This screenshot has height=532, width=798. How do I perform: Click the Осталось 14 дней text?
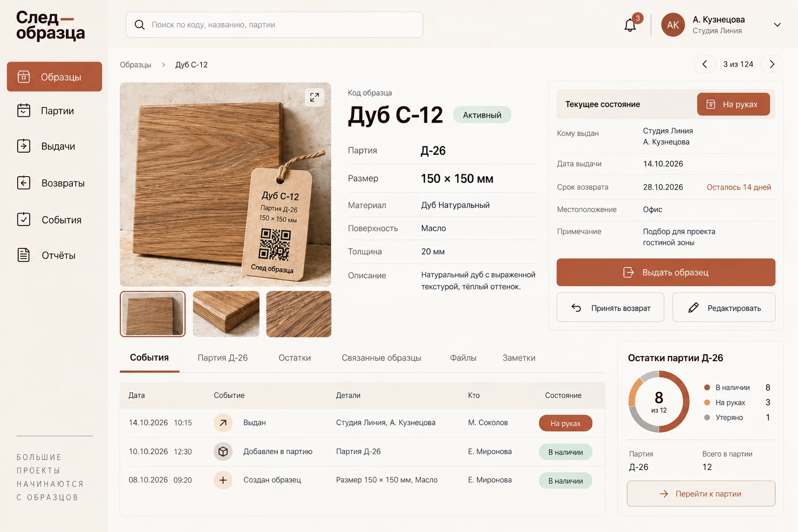739,187
